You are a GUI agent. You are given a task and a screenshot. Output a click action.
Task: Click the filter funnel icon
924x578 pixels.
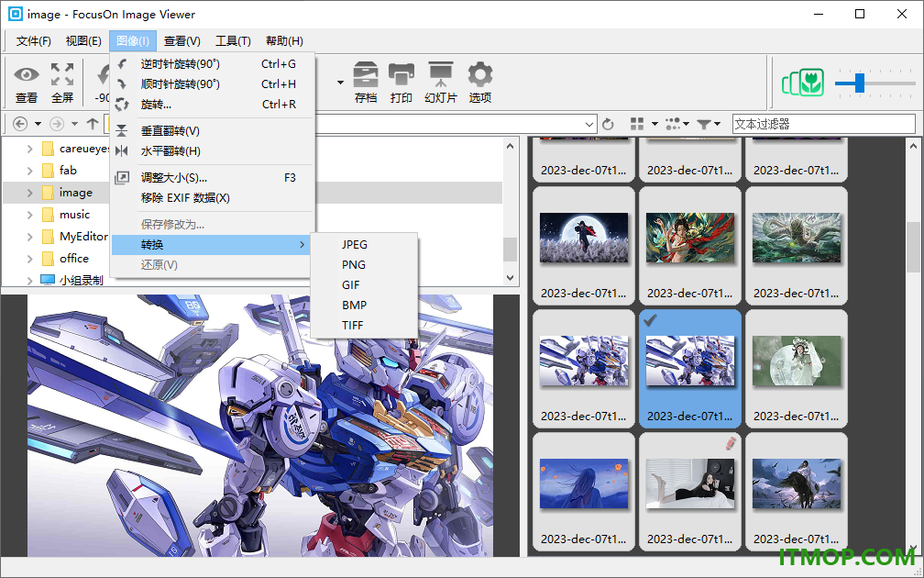click(x=704, y=124)
